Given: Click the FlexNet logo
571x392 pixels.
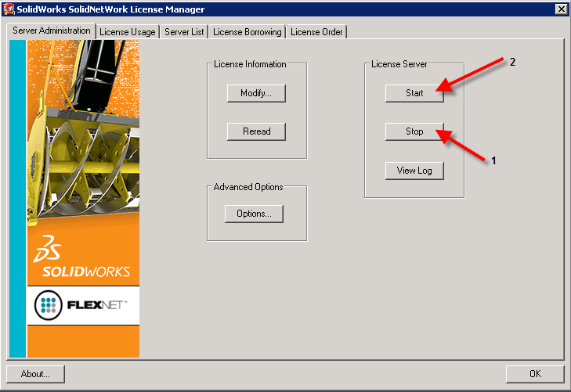Looking at the screenshot, I should click(x=82, y=306).
